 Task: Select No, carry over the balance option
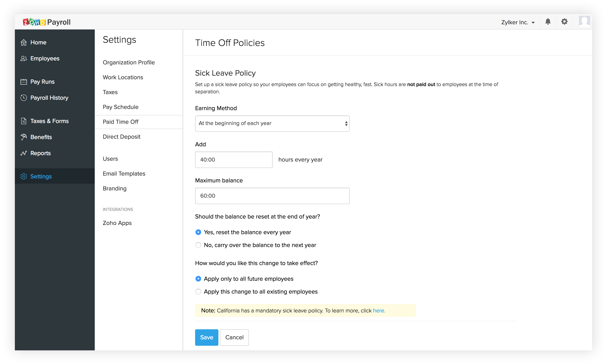pyautogui.click(x=198, y=245)
